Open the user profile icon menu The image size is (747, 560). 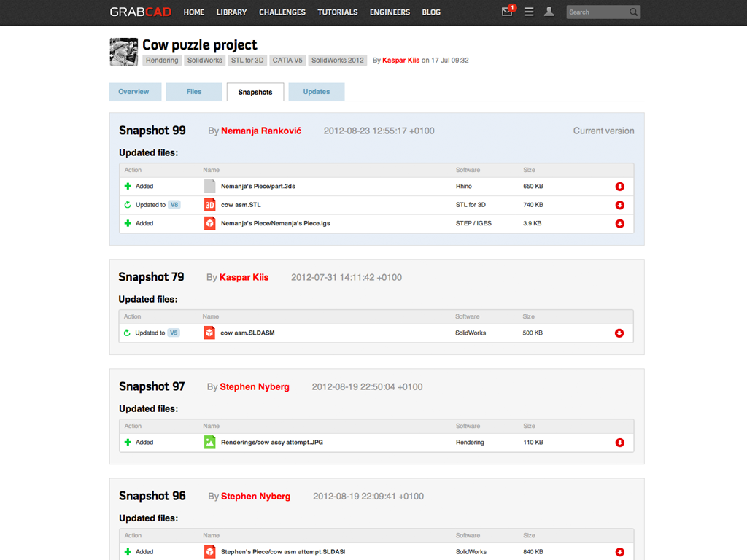549,12
